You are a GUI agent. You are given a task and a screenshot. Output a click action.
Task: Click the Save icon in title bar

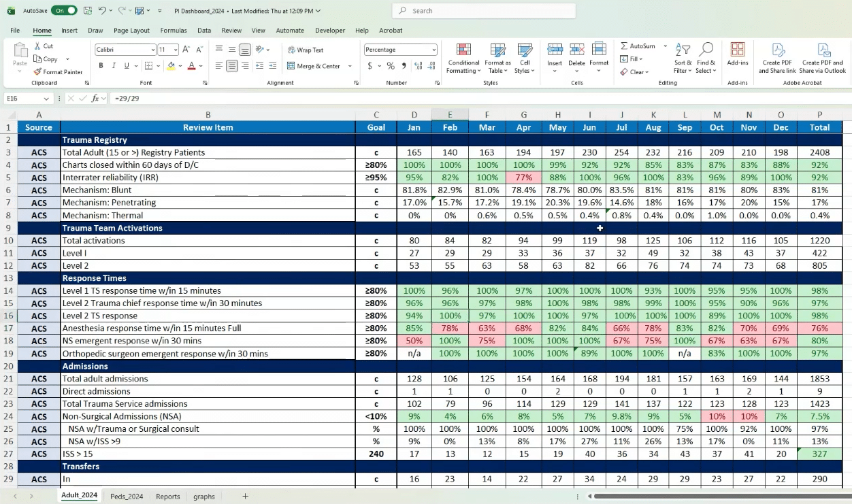point(87,11)
